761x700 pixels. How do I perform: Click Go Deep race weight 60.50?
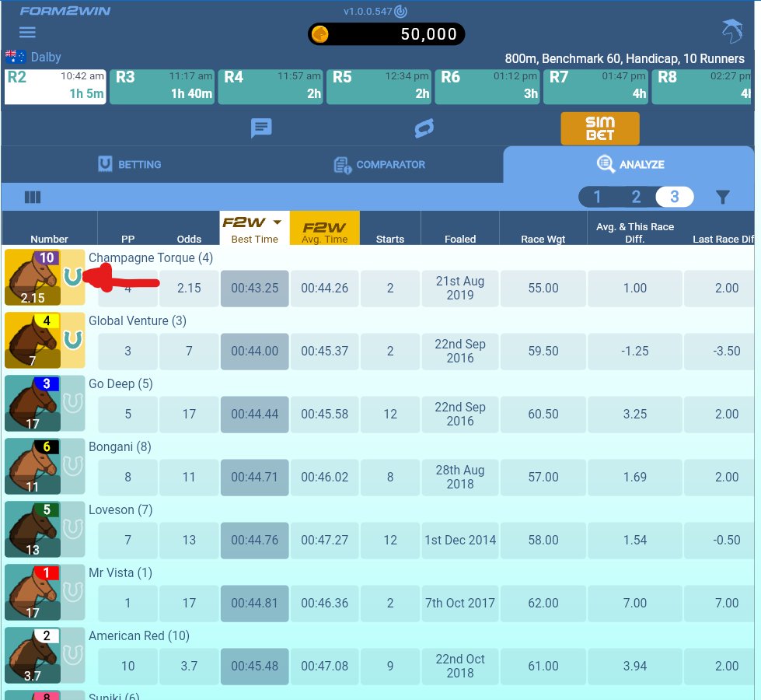pyautogui.click(x=543, y=414)
